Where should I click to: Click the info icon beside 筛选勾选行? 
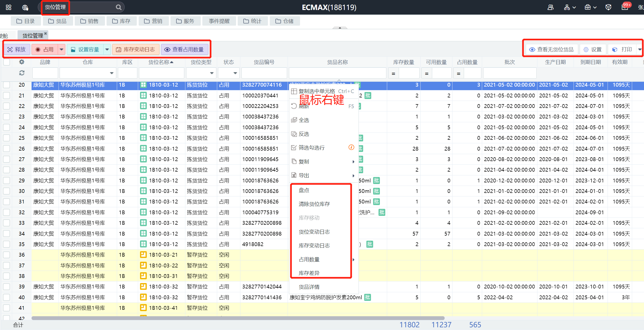click(351, 147)
